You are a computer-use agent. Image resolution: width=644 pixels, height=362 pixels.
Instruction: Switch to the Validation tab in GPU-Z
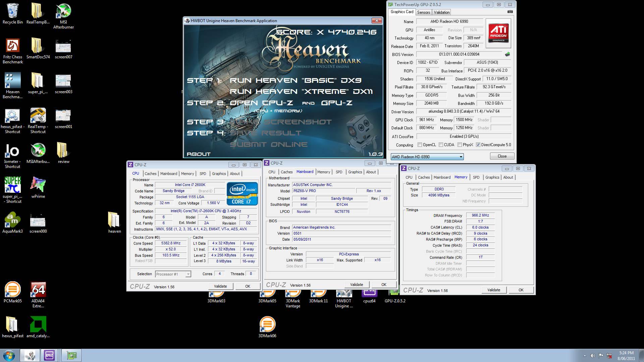tap(441, 12)
